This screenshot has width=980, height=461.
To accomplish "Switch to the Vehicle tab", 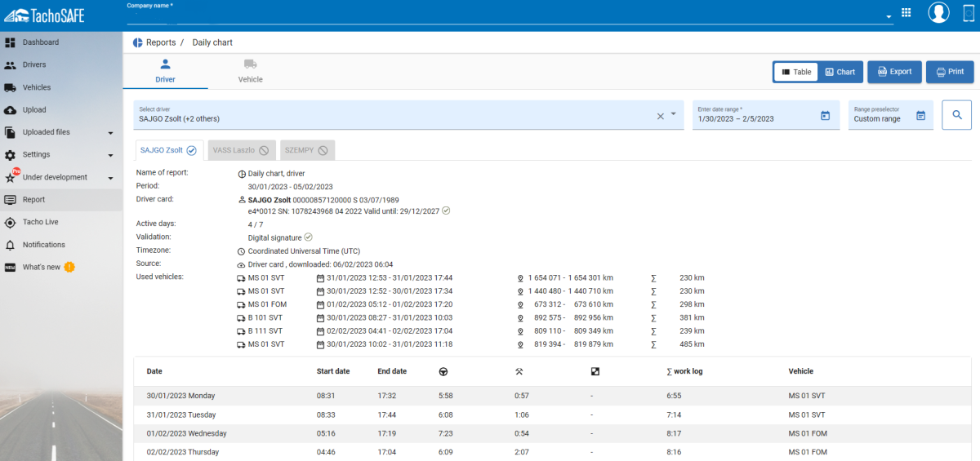I will pos(250,71).
